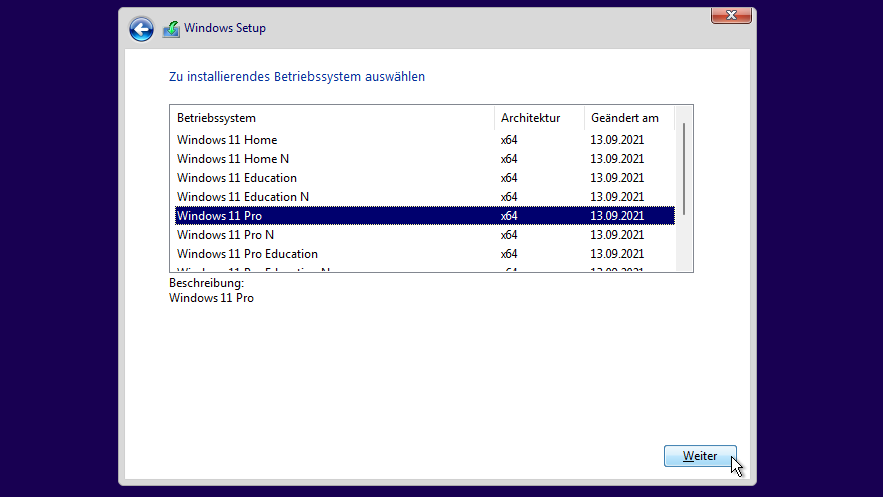Close the Windows Setup window
883x497 pixels.
click(731, 15)
